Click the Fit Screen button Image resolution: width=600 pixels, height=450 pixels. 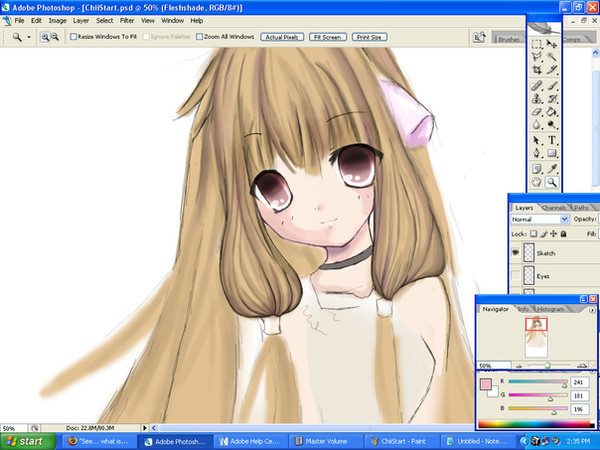327,36
